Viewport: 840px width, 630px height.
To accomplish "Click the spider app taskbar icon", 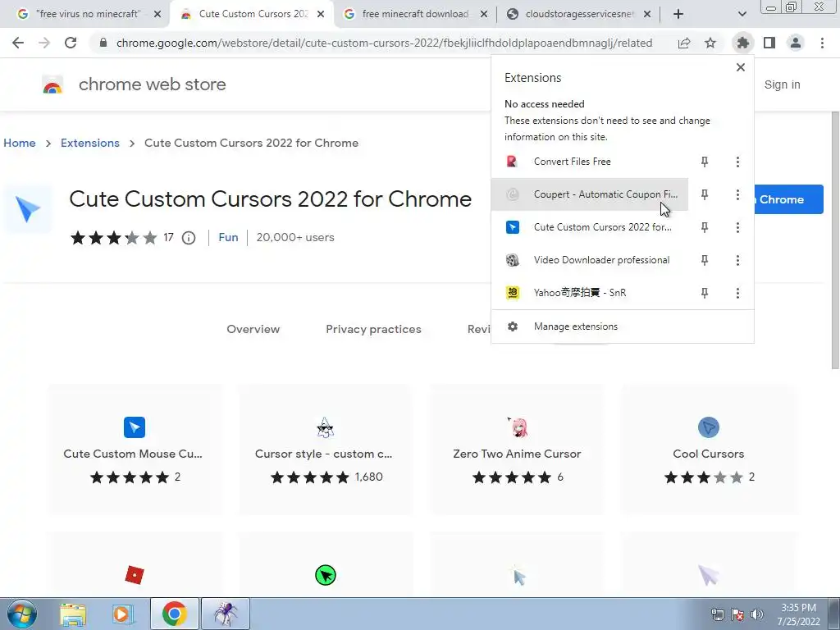I will tap(226, 614).
